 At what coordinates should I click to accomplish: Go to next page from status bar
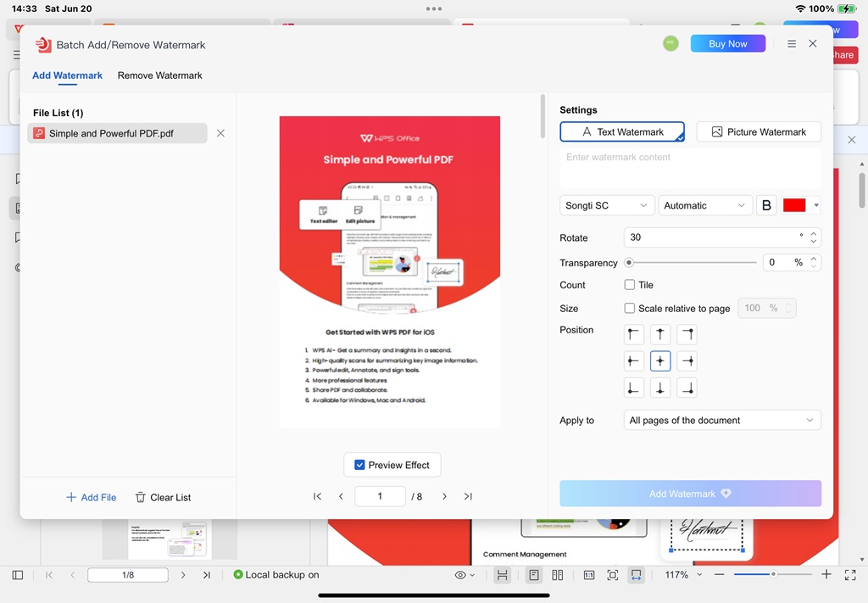tap(183, 575)
